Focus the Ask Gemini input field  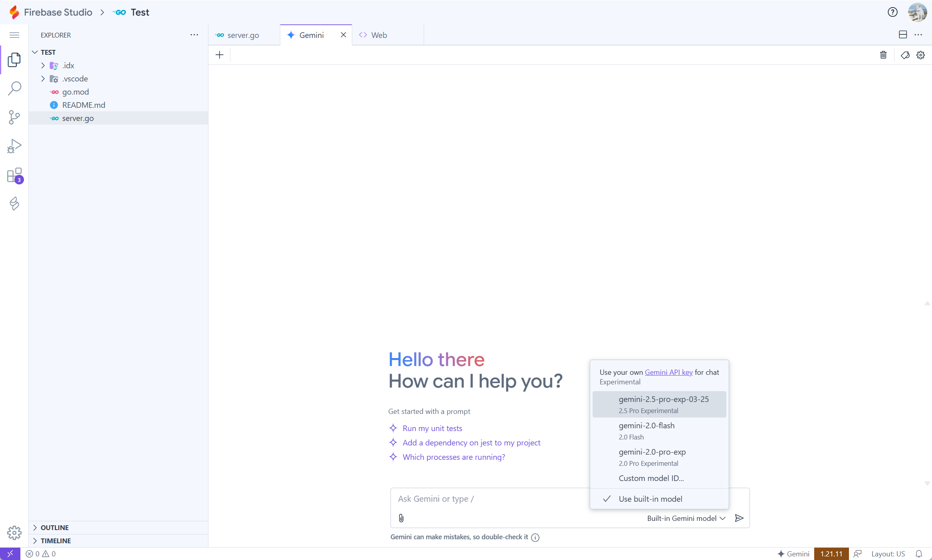(491, 499)
